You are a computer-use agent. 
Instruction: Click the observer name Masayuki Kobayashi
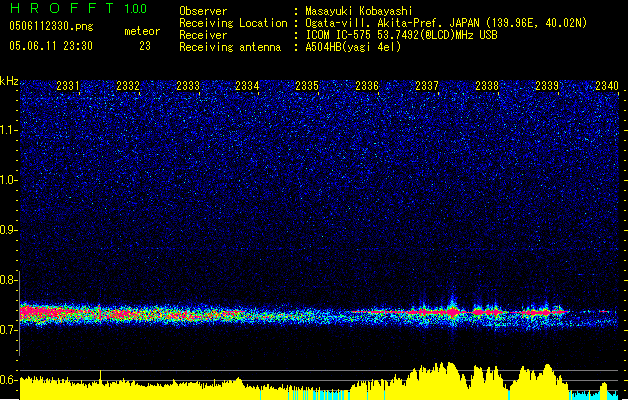click(359, 11)
